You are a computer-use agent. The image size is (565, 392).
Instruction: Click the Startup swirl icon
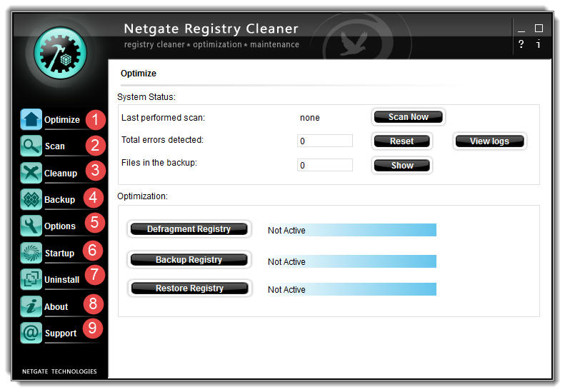(31, 253)
